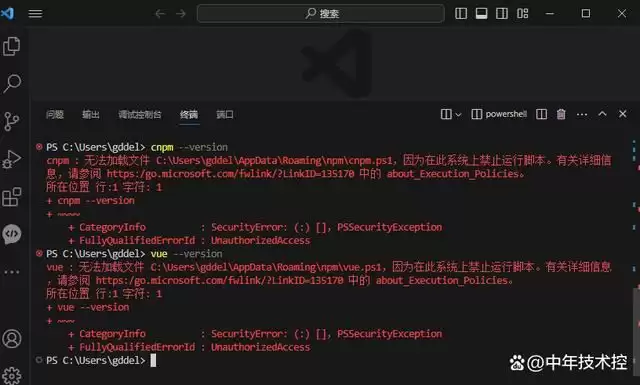The height and width of the screenshot is (385, 640).
Task: Open terminal panel more actions ellipsis
Action: click(x=582, y=114)
